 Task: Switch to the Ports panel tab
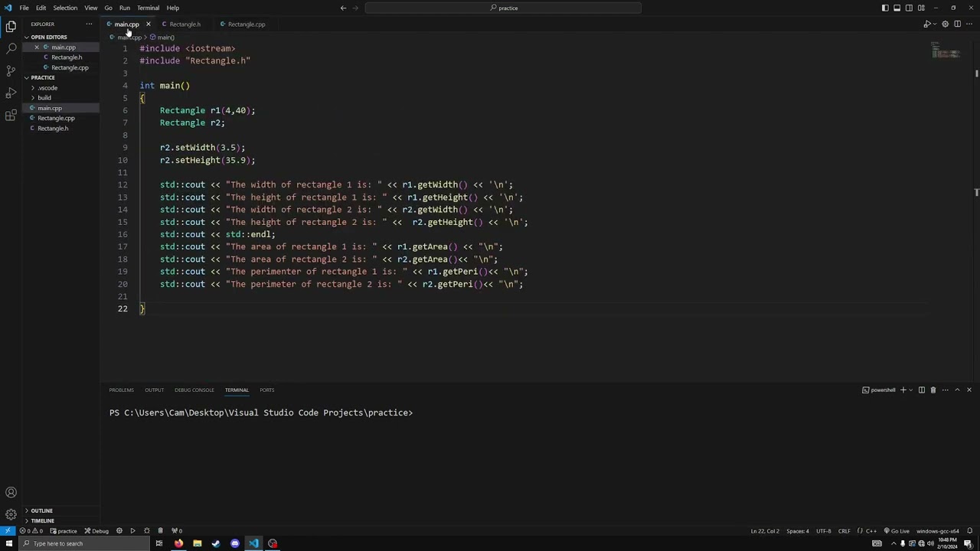point(266,390)
